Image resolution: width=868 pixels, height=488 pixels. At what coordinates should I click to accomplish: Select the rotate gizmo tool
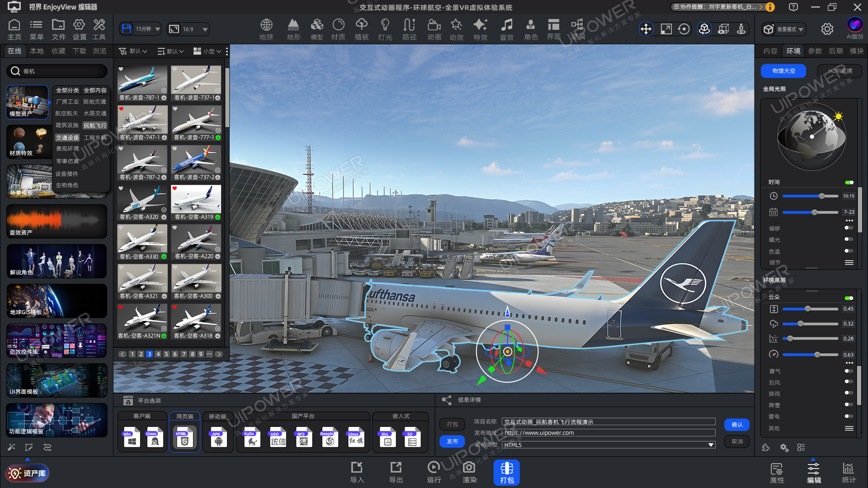(x=684, y=29)
